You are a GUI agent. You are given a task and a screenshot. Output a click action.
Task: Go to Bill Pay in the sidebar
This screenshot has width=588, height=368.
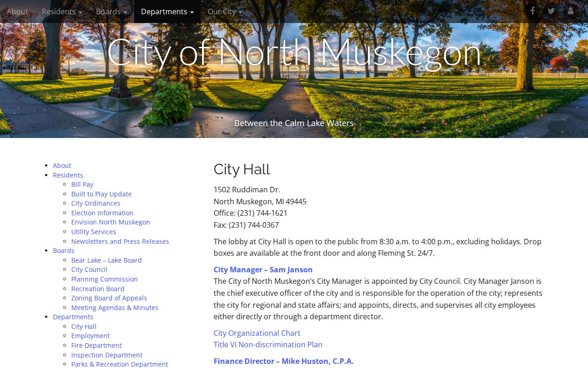click(x=82, y=184)
